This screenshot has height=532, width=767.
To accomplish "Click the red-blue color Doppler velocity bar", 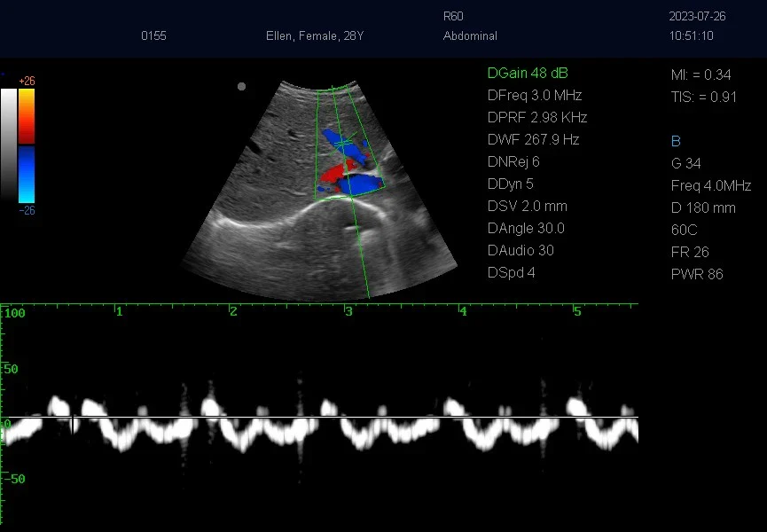I will tap(27, 145).
